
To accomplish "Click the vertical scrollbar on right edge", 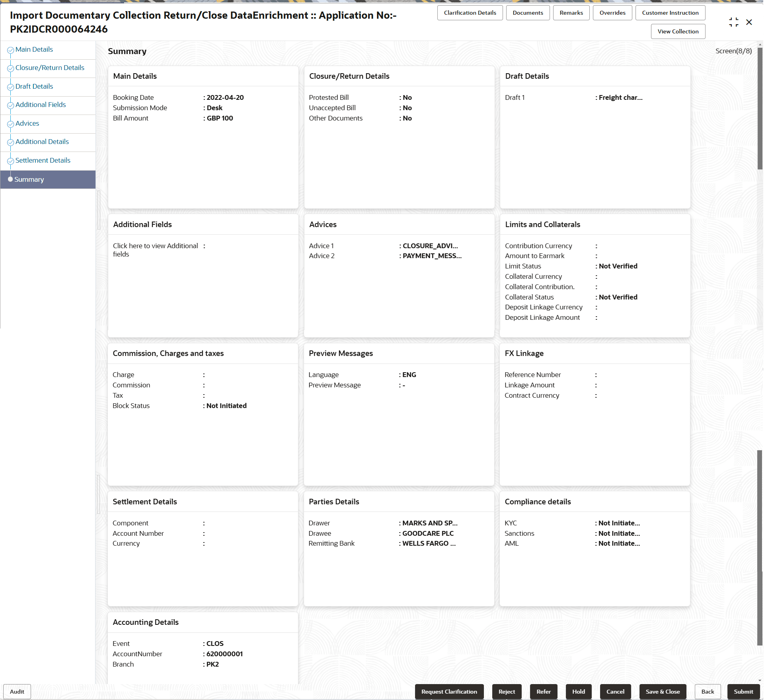I will (x=759, y=107).
